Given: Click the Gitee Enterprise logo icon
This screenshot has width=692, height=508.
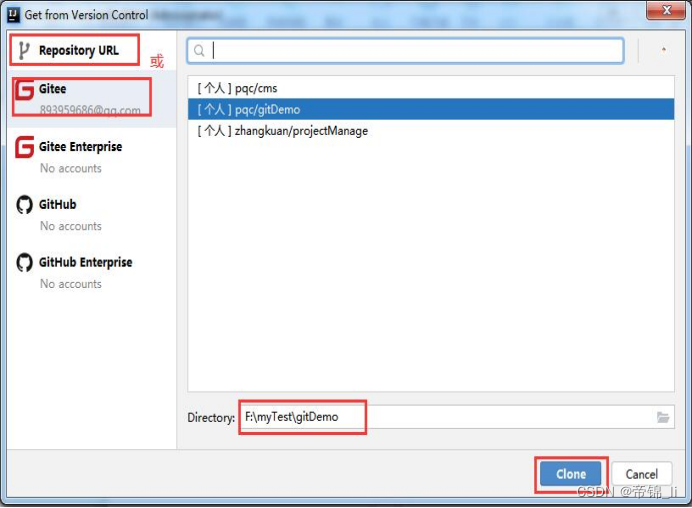Looking at the screenshot, I should pyautogui.click(x=24, y=147).
